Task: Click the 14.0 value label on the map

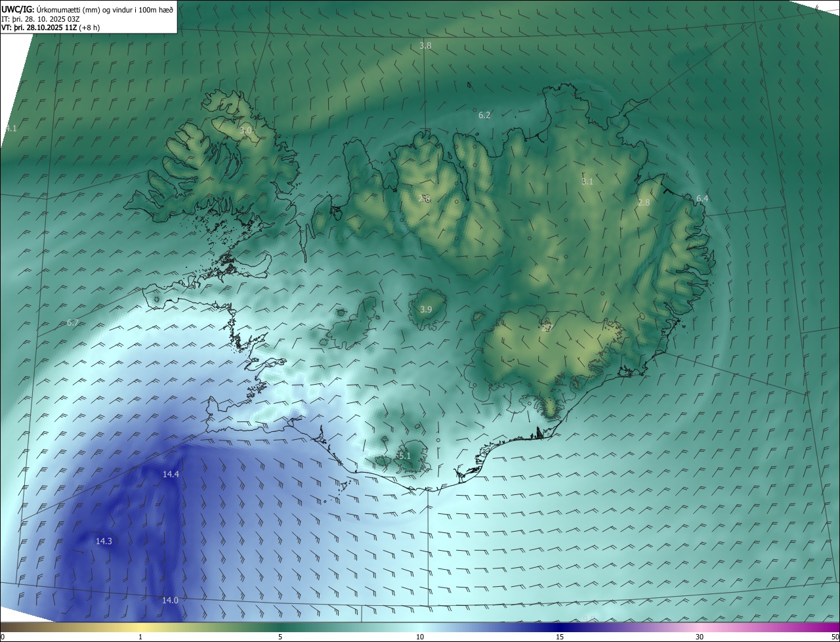Action: (170, 601)
